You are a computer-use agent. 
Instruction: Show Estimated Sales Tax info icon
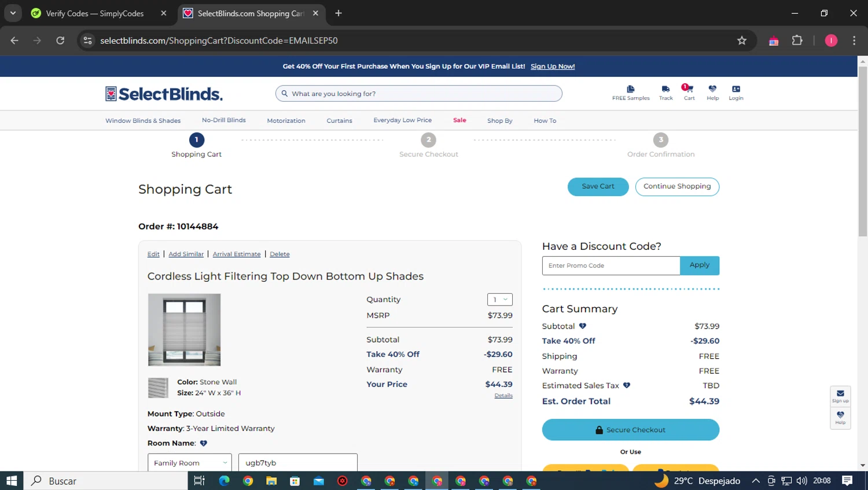tap(627, 385)
